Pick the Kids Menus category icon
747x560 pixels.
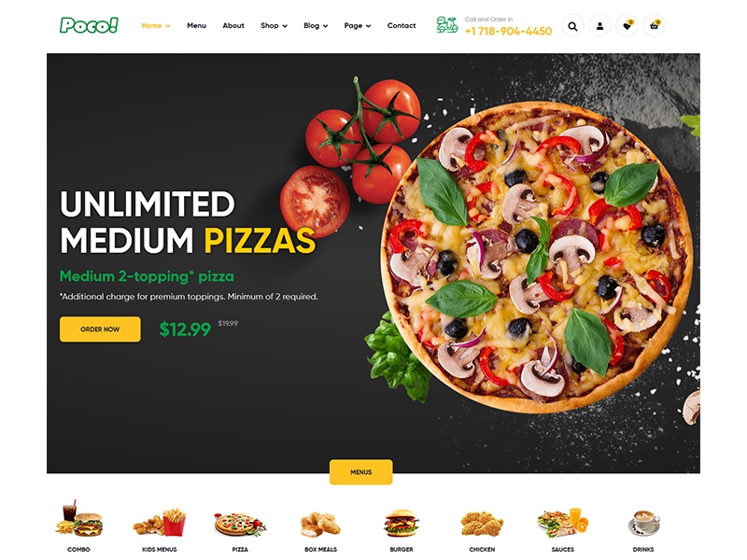point(160,523)
